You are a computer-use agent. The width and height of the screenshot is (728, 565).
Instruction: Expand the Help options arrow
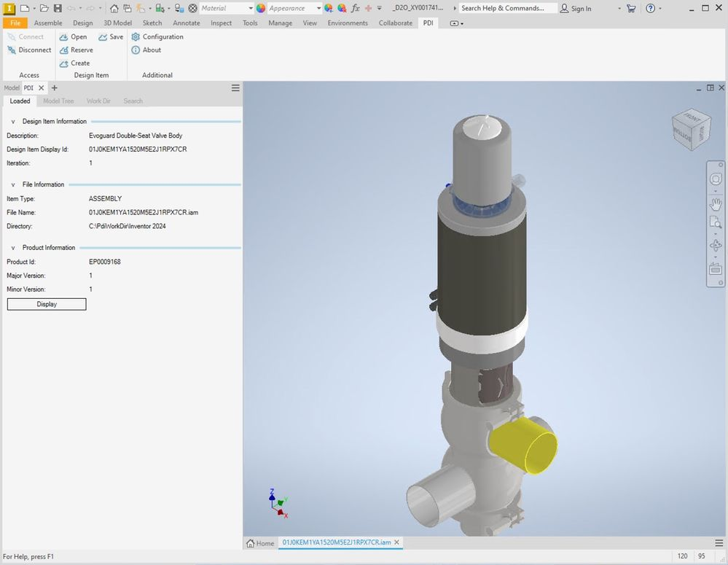(x=660, y=8)
